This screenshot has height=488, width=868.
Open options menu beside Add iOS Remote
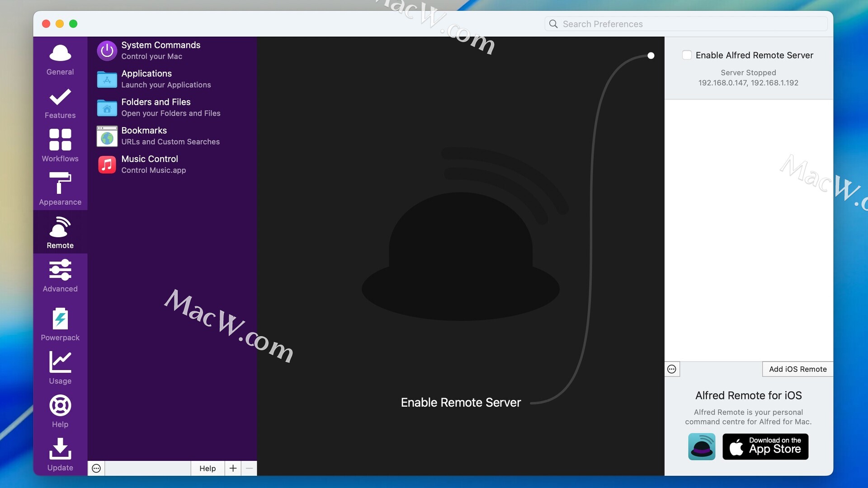pos(672,369)
